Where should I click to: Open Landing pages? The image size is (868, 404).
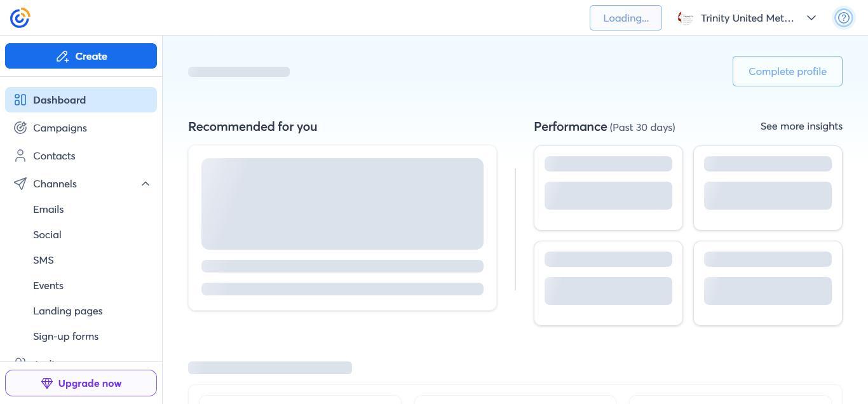tap(68, 311)
